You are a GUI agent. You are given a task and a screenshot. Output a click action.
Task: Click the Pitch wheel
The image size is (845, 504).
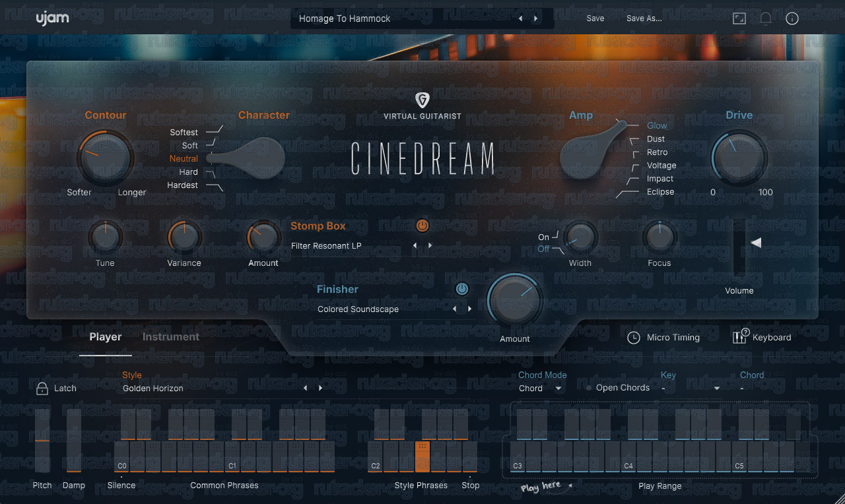click(42, 440)
